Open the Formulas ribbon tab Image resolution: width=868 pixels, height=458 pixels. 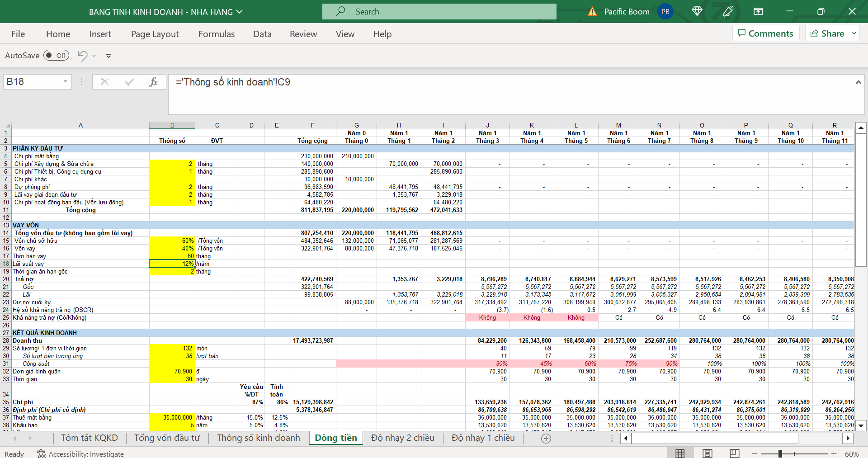[217, 34]
